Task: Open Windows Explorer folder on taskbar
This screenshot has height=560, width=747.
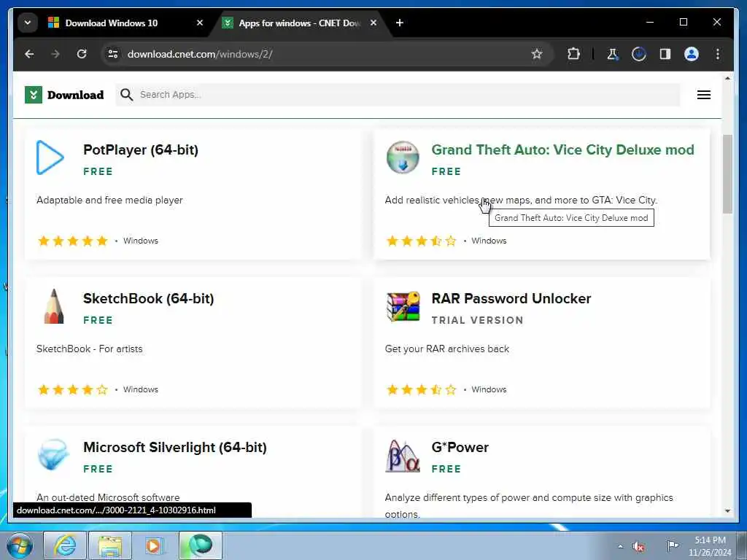Action: coord(111,545)
